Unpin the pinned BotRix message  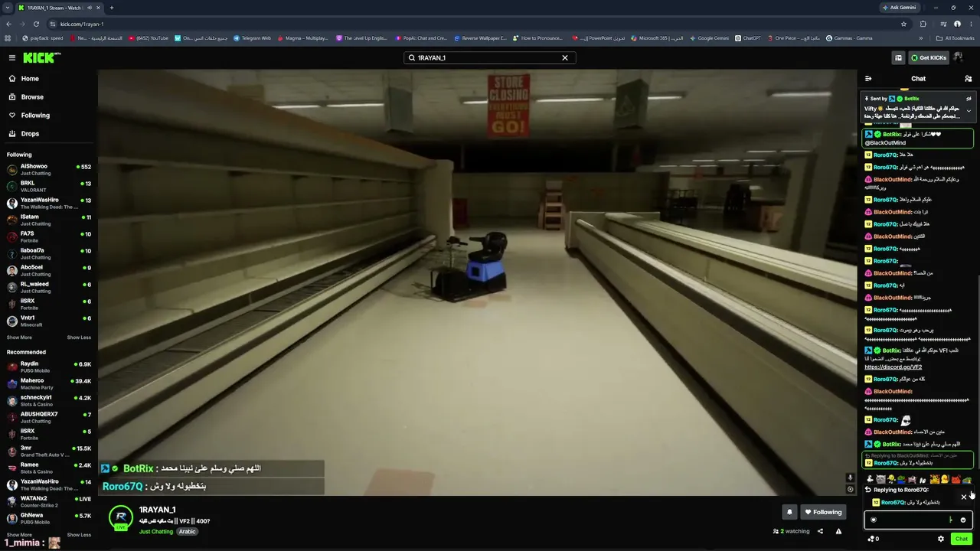968,99
